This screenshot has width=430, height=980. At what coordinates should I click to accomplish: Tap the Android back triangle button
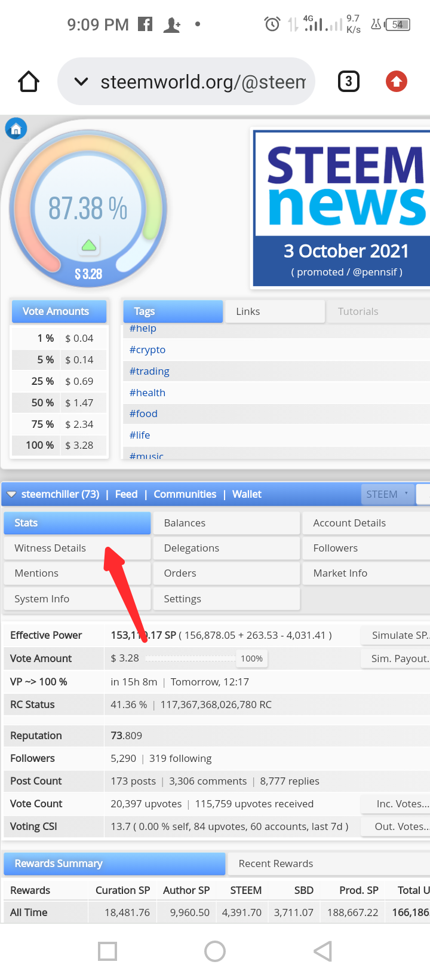[322, 951]
